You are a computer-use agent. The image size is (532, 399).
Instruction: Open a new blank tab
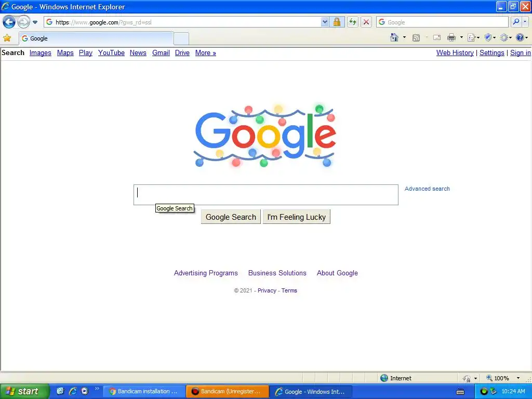pyautogui.click(x=181, y=38)
